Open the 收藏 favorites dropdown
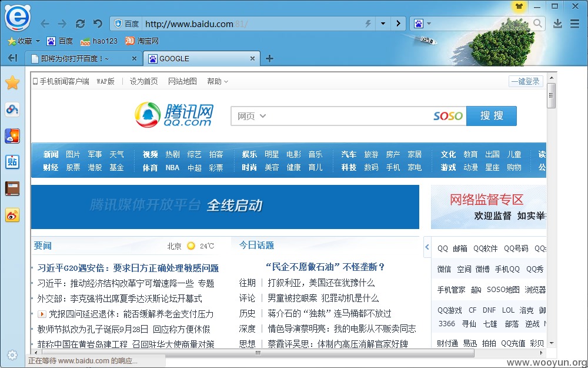588x368 pixels. [24, 41]
